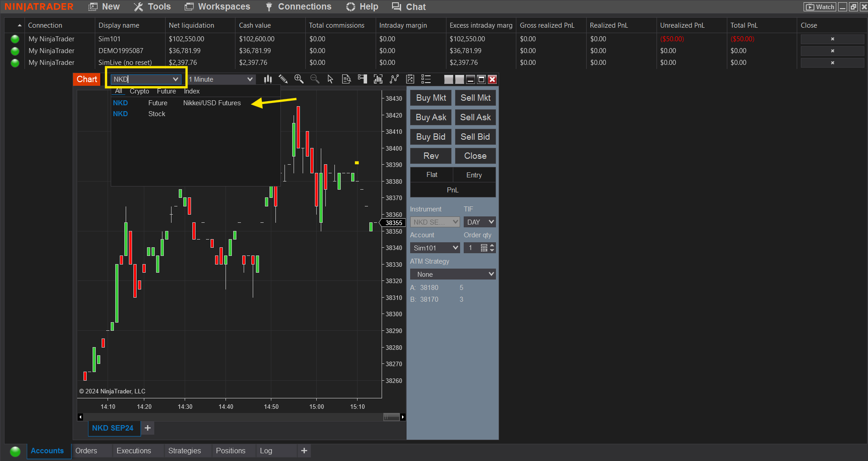Open the TIF DAY dropdown
The image size is (868, 461).
480,222
